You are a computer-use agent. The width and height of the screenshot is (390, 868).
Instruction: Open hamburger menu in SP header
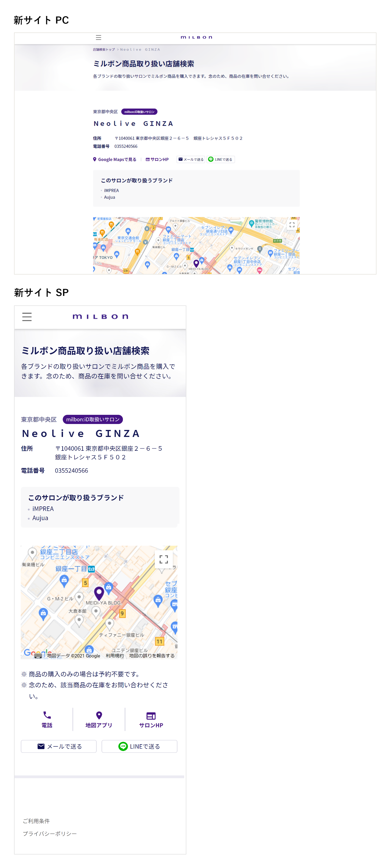pyautogui.click(x=27, y=317)
